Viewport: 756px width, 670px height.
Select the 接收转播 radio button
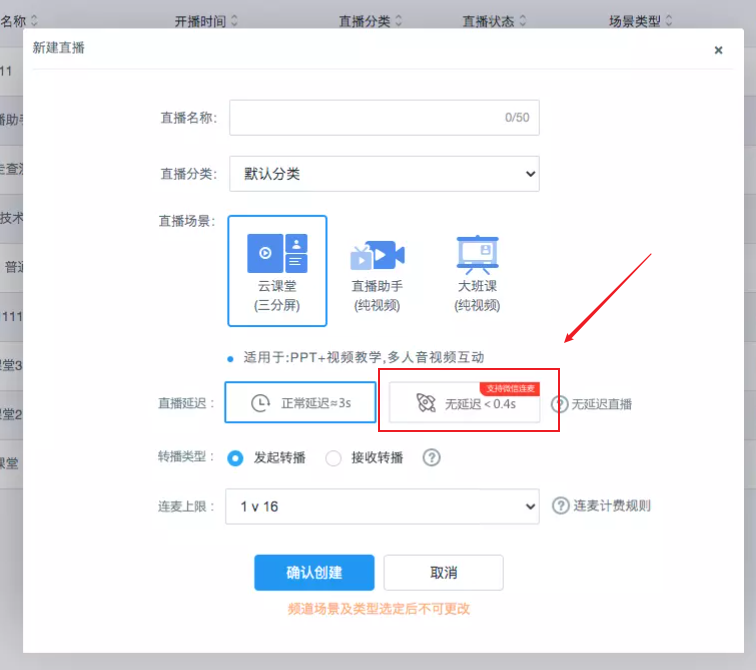[x=334, y=458]
